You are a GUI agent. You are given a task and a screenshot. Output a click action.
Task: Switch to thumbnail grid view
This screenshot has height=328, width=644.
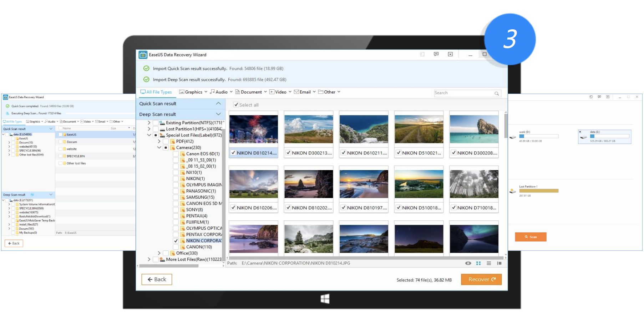pos(478,263)
